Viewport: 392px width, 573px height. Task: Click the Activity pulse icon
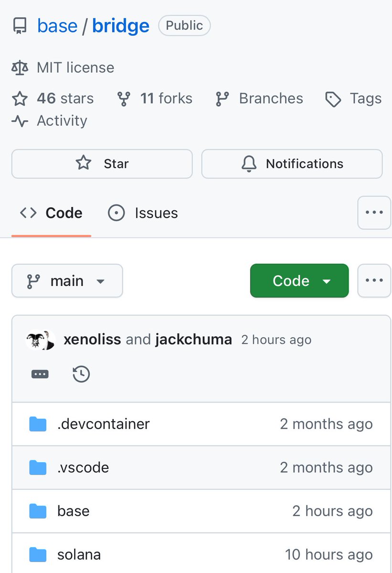click(19, 121)
